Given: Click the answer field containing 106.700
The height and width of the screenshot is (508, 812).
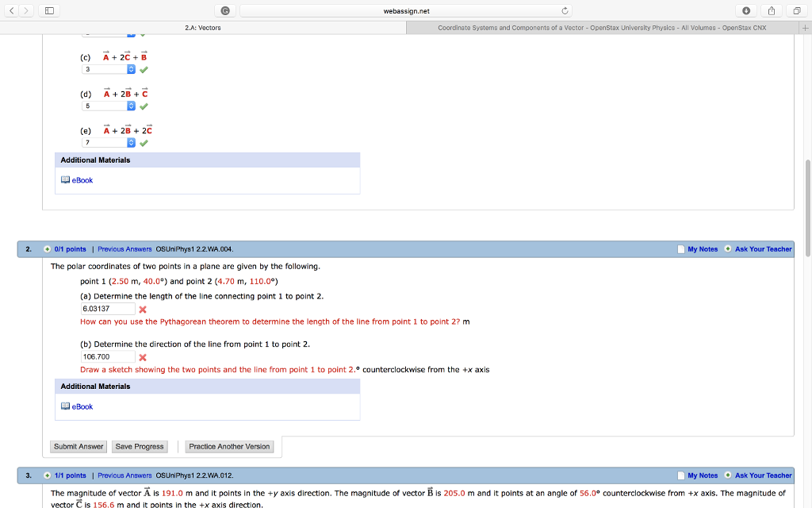Looking at the screenshot, I should pos(108,356).
